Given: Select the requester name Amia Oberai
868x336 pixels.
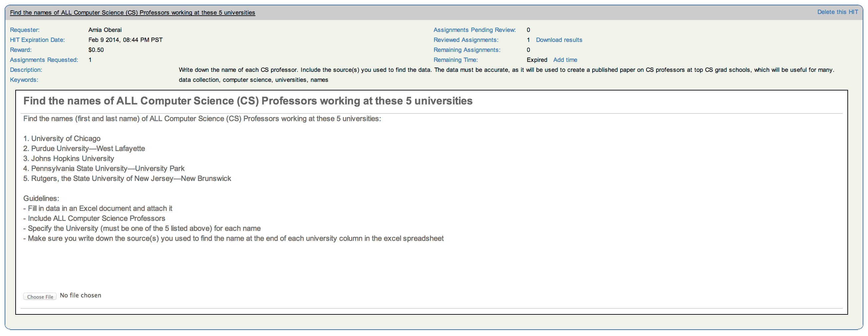Looking at the screenshot, I should [x=105, y=30].
